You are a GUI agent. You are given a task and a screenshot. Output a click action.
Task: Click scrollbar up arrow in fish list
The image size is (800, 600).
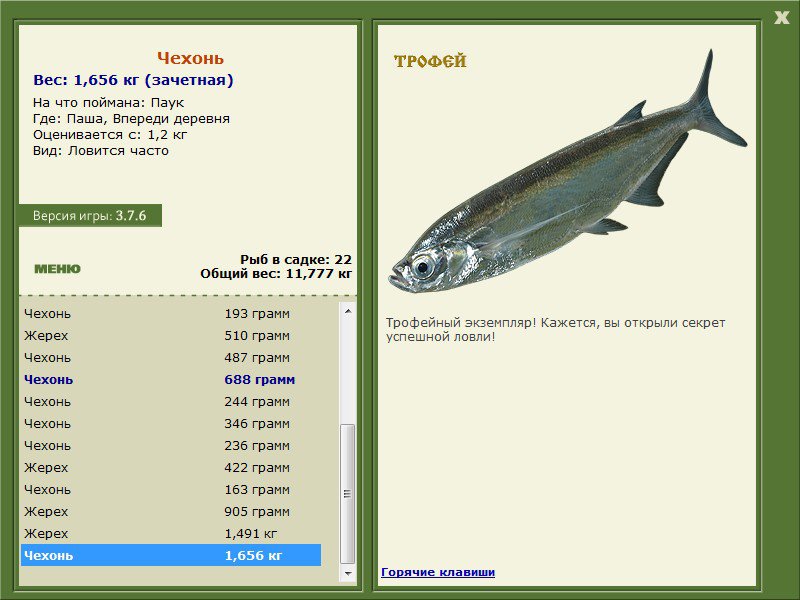[x=348, y=312]
